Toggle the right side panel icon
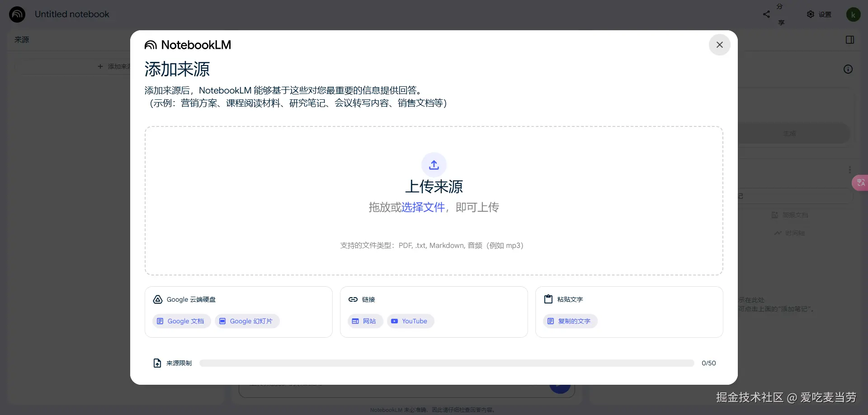The height and width of the screenshot is (415, 868). pos(850,40)
